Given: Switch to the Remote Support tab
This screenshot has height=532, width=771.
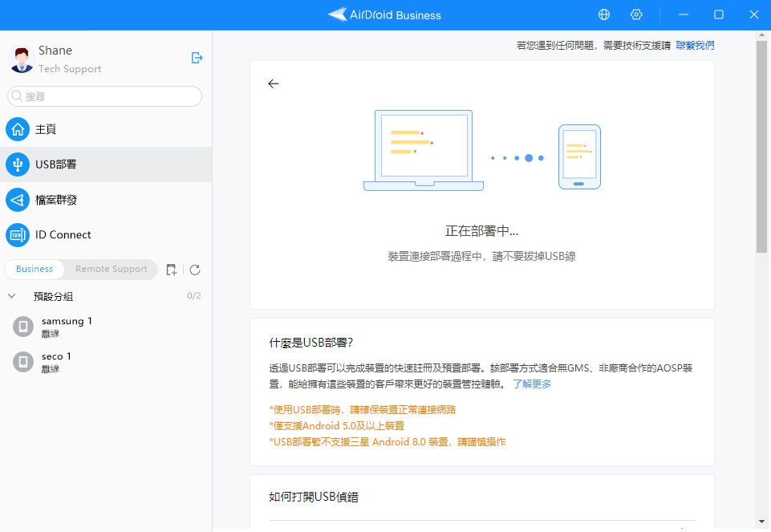Looking at the screenshot, I should click(x=112, y=269).
